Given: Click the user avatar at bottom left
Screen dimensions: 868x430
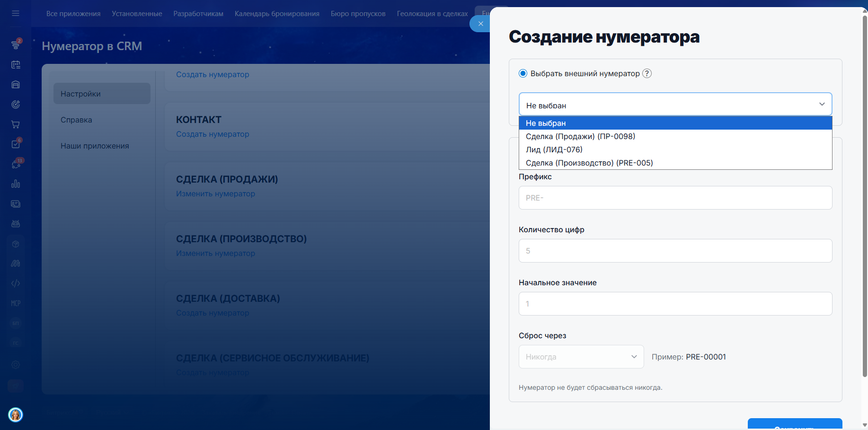Looking at the screenshot, I should (x=16, y=415).
